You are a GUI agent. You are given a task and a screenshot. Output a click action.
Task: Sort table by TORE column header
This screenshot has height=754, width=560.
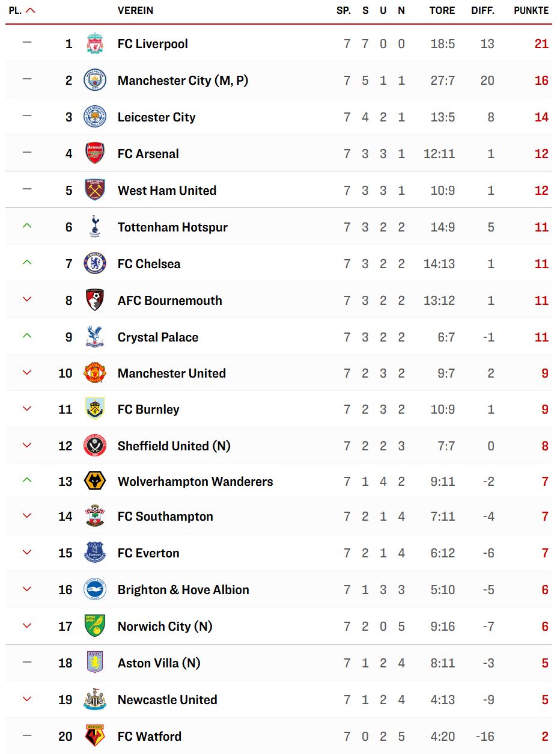coord(442,10)
